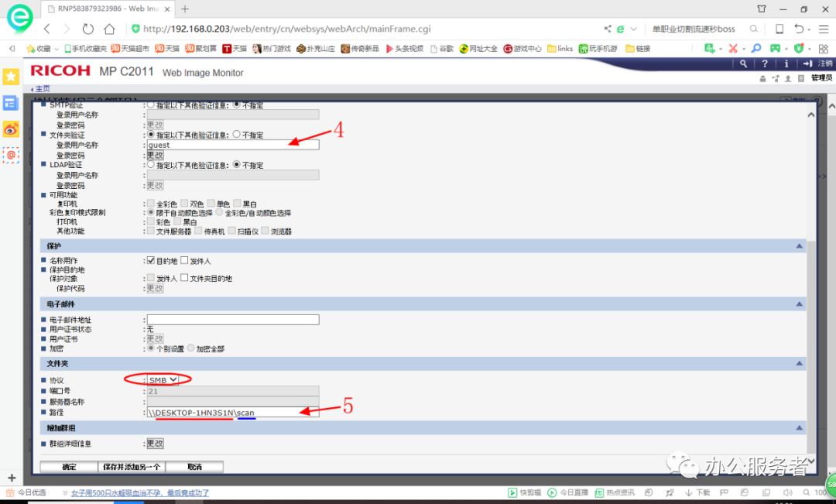Collapse the 电子邮件 section arrow
Image resolution: width=836 pixels, height=504 pixels.
click(x=799, y=304)
